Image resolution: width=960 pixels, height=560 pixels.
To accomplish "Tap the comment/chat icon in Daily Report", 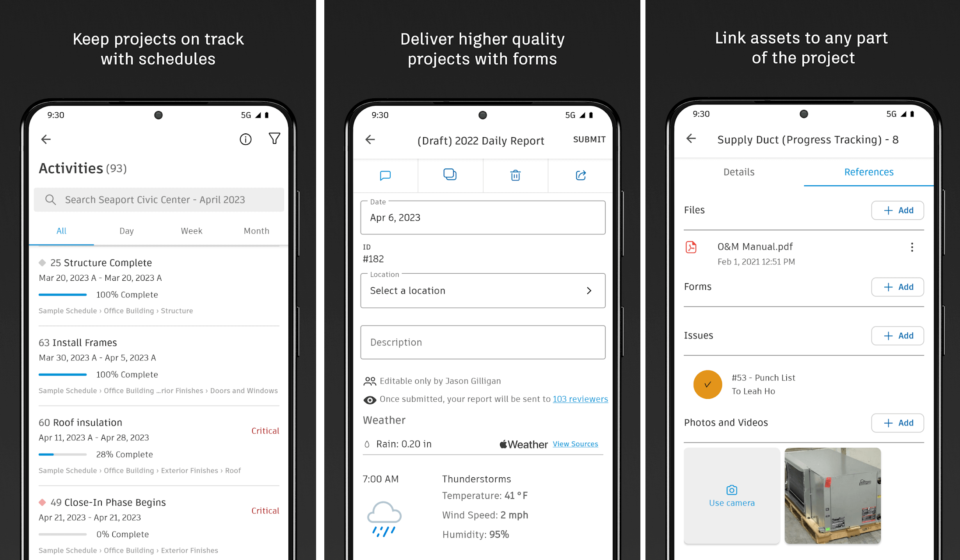I will click(x=385, y=176).
